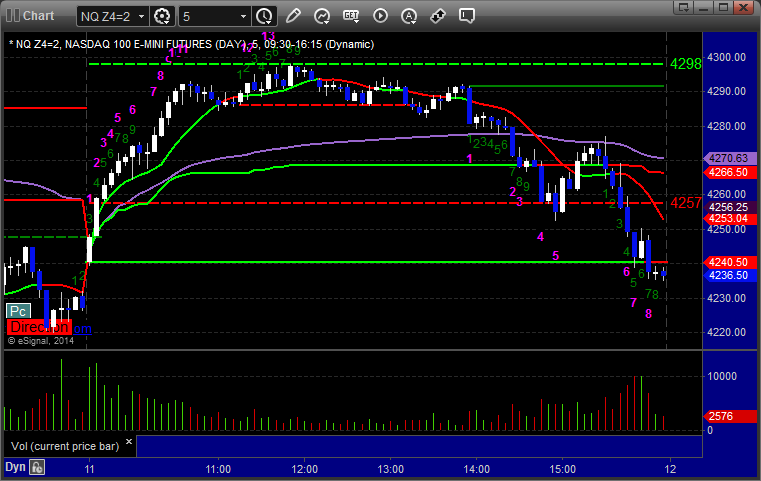The height and width of the screenshot is (481, 761).
Task: Click the red 4257 level label
Action: point(686,202)
